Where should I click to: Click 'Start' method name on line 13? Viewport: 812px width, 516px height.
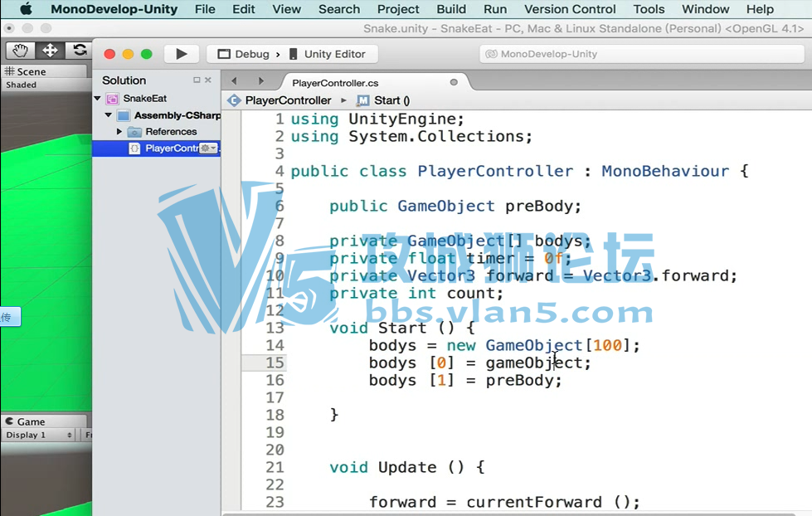coord(402,328)
